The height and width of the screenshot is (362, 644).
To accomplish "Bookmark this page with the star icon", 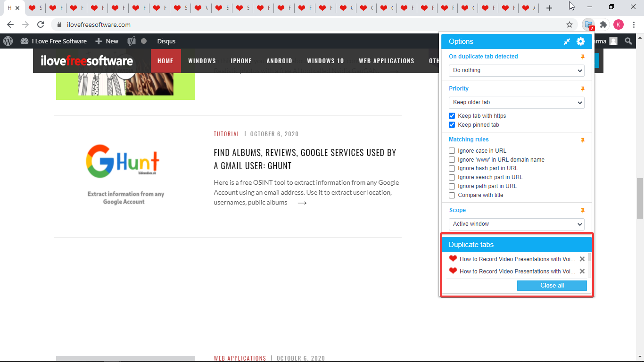I will coord(570,25).
